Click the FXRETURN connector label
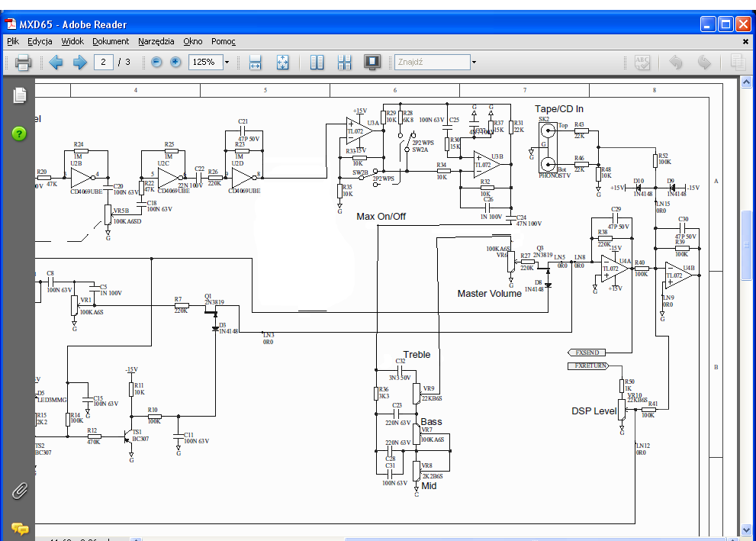Image resolution: width=756 pixels, height=541 pixels. [x=590, y=366]
